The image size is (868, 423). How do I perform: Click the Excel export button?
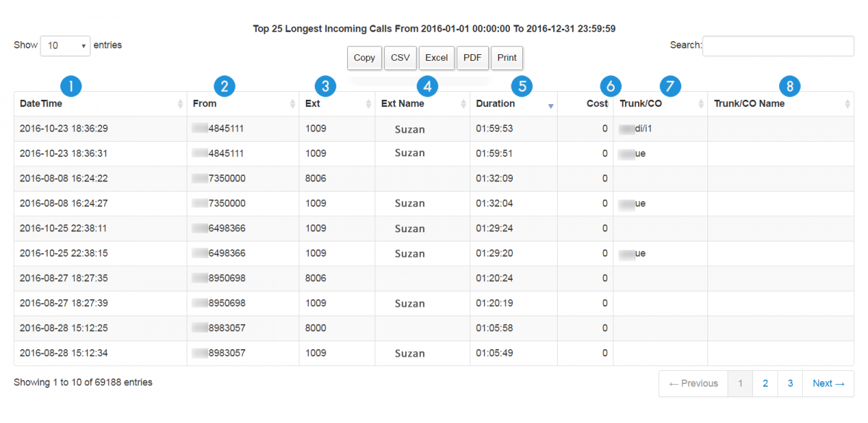436,58
